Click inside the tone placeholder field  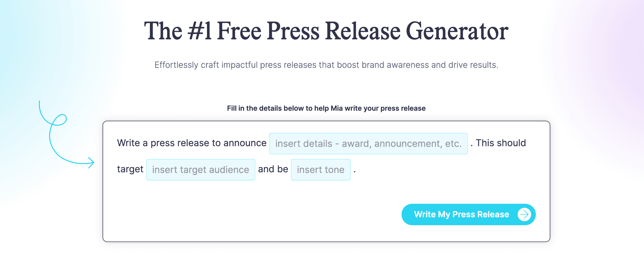[321, 170]
